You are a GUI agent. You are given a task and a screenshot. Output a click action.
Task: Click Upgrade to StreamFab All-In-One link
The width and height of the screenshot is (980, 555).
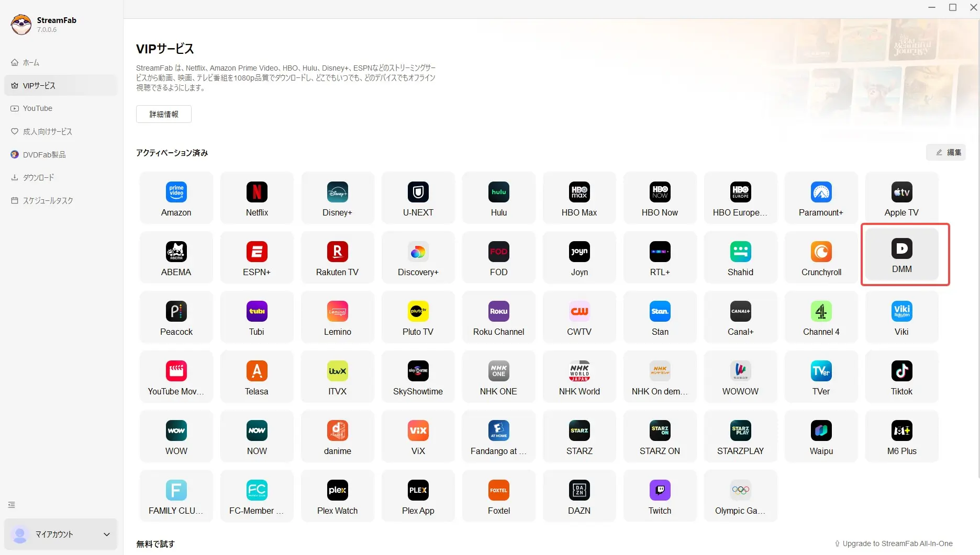coord(894,543)
